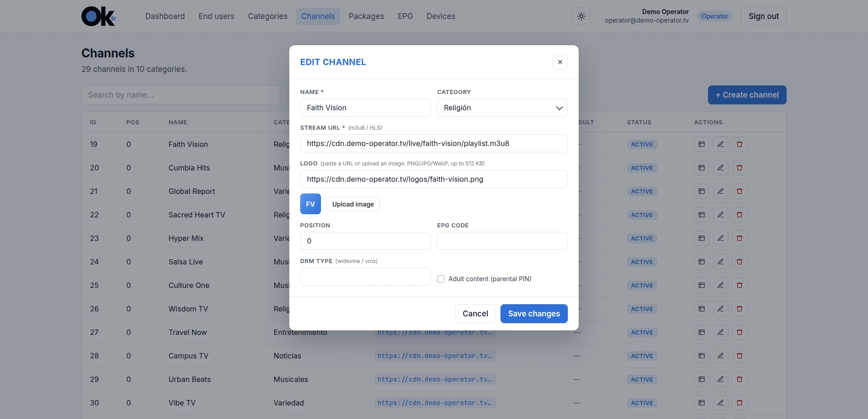The height and width of the screenshot is (419, 868).
Task: Click the FV logo preview thumbnail
Action: pos(311,204)
